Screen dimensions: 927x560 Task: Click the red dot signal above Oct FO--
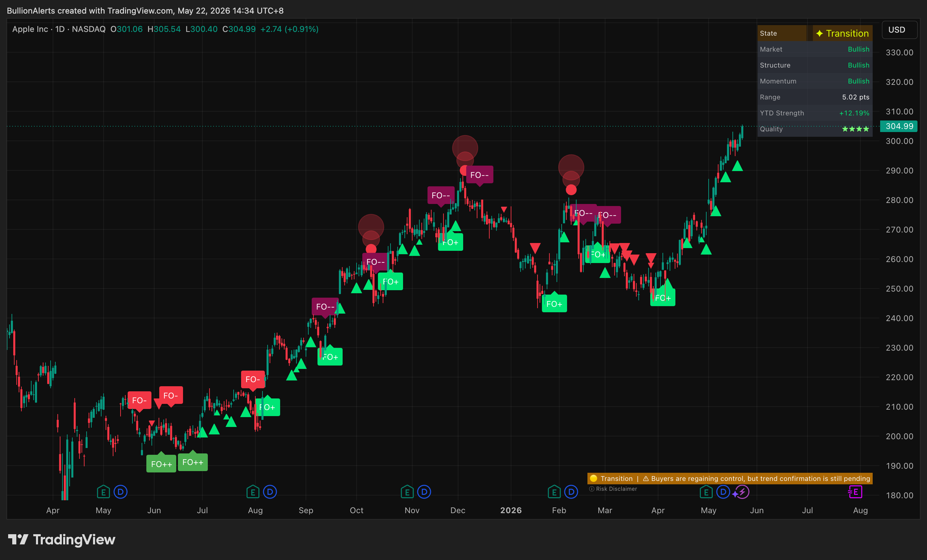point(371,249)
